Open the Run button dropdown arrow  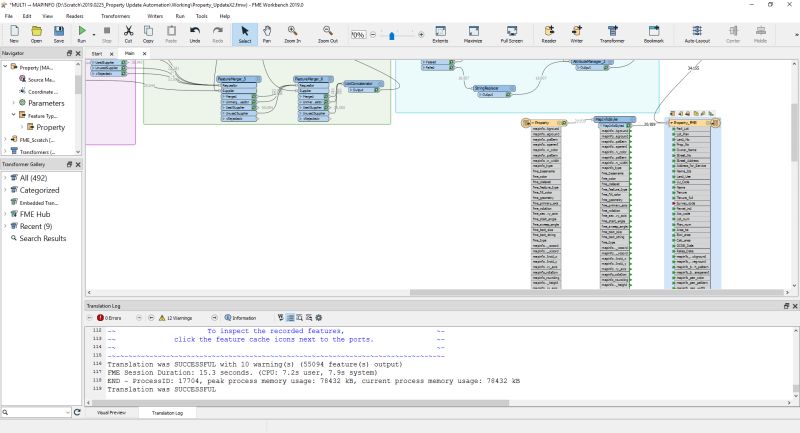pos(96,33)
